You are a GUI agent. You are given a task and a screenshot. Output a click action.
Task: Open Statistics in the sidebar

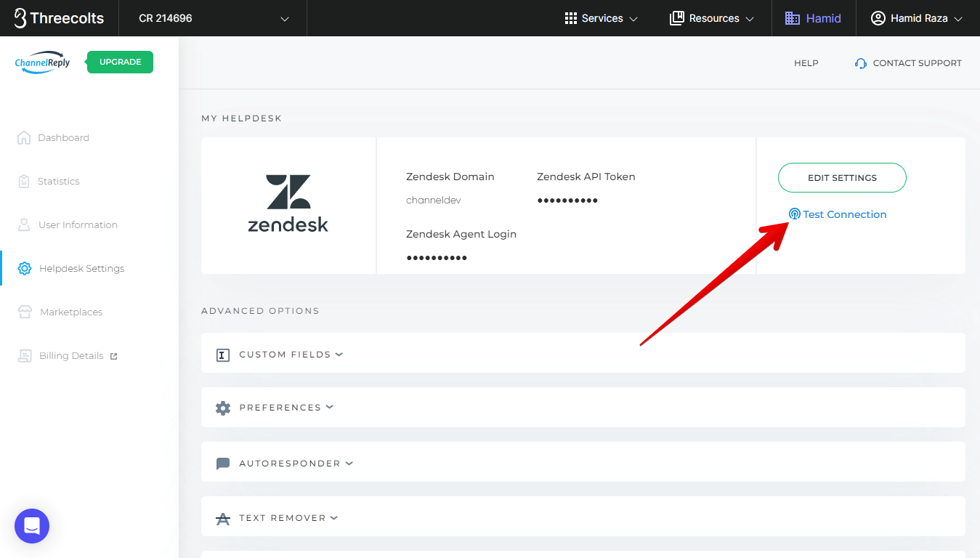[x=59, y=181]
